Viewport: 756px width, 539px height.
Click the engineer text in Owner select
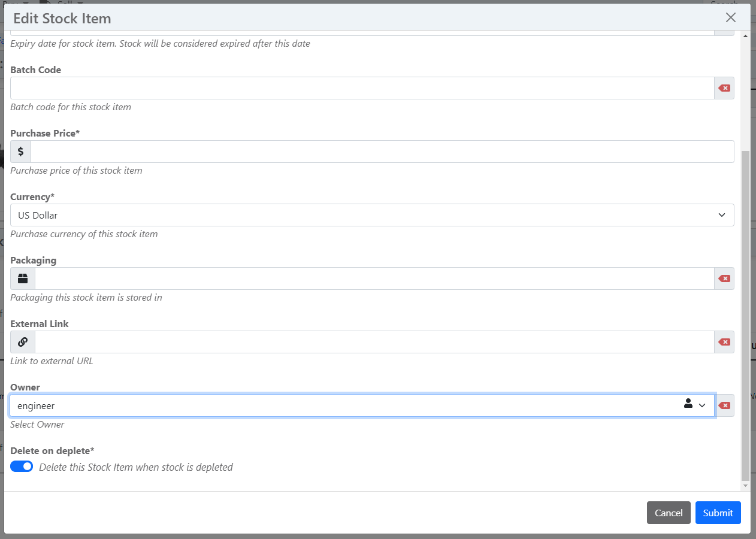click(36, 406)
